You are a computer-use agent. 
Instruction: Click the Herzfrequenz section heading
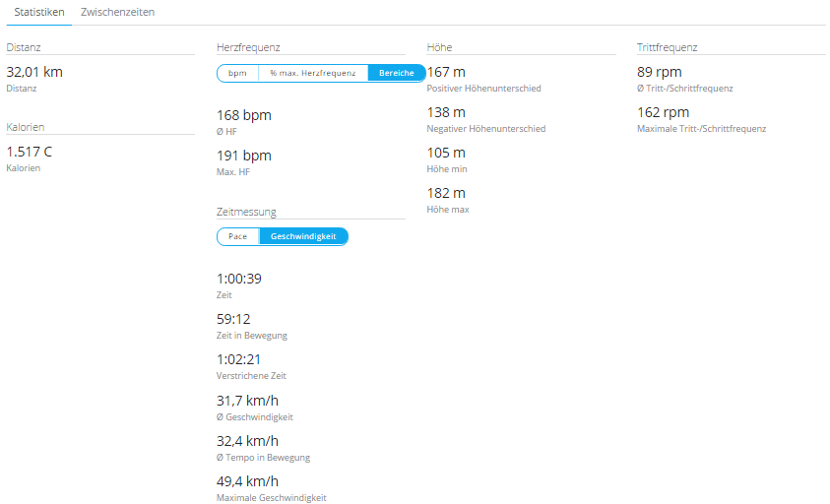coord(247,47)
